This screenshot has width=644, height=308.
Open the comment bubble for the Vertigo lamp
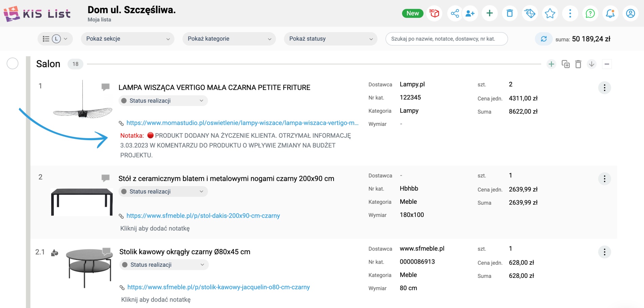(105, 87)
